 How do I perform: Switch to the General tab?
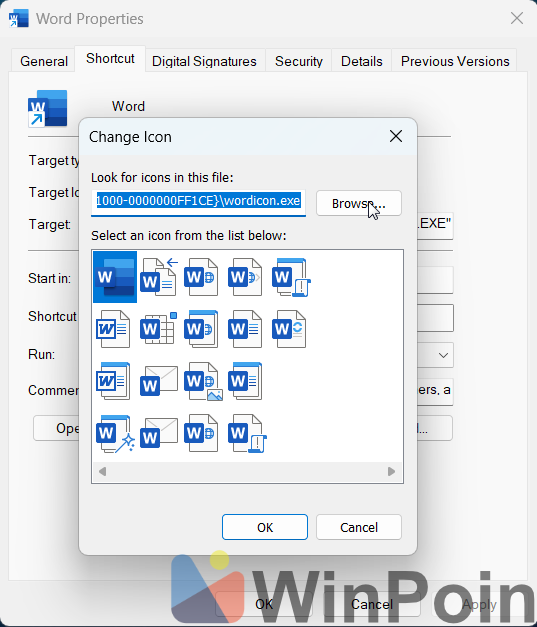coord(44,61)
